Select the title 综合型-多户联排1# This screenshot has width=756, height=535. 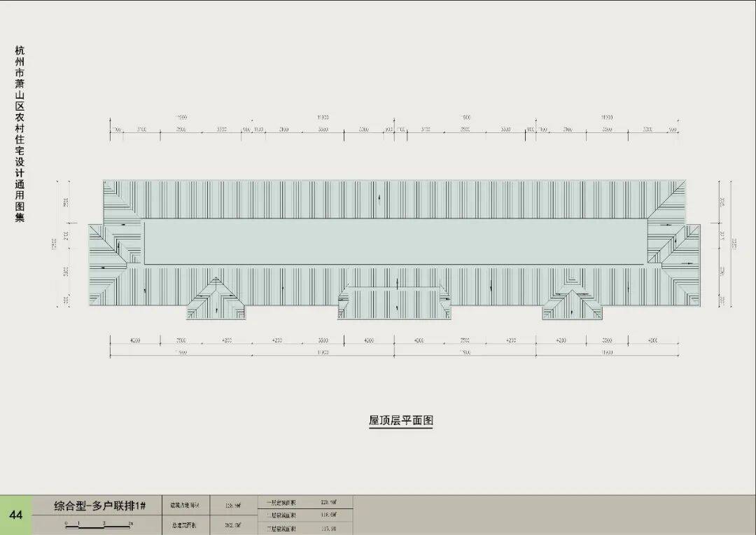click(x=100, y=506)
